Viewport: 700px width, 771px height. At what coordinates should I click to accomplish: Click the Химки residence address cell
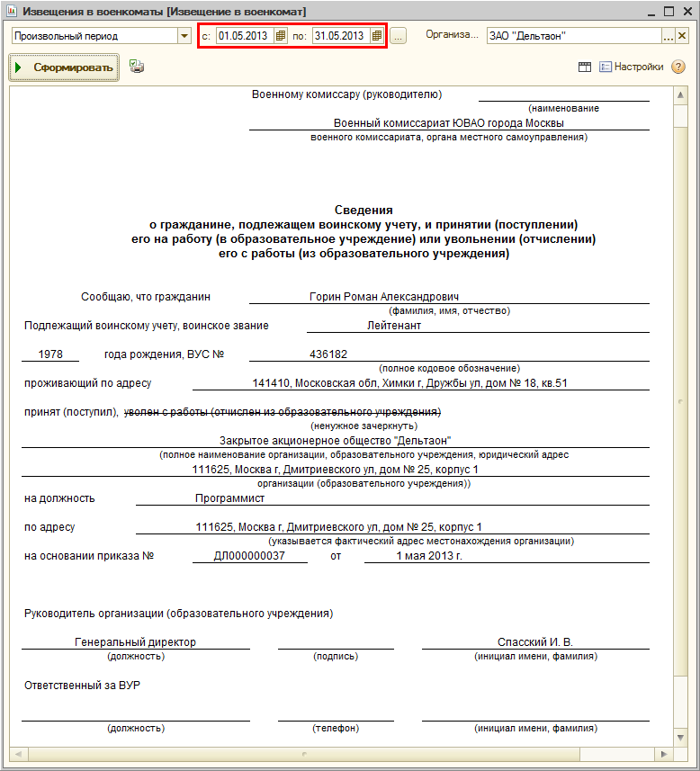tap(409, 383)
